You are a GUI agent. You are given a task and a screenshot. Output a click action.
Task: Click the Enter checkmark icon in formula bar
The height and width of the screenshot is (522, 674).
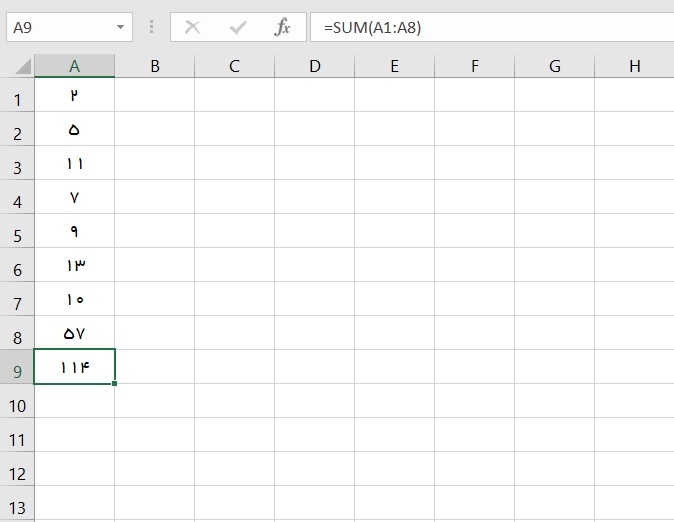click(x=238, y=28)
